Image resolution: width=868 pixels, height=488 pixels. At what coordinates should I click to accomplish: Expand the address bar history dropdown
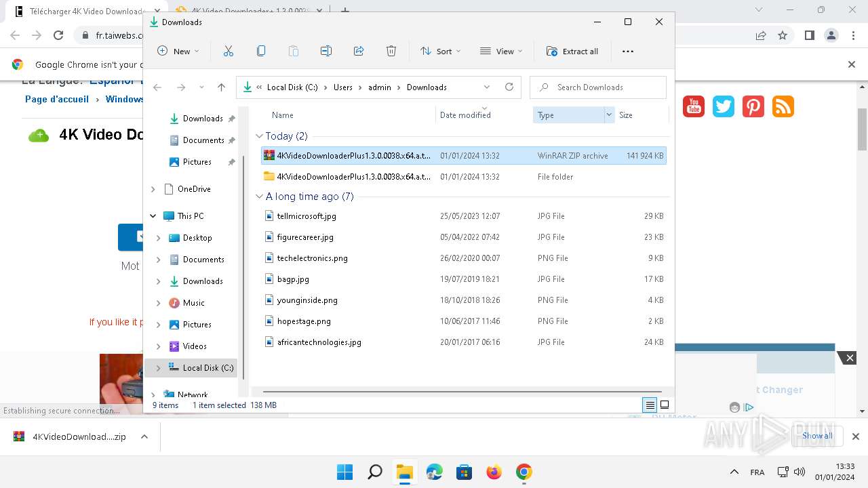487,87
